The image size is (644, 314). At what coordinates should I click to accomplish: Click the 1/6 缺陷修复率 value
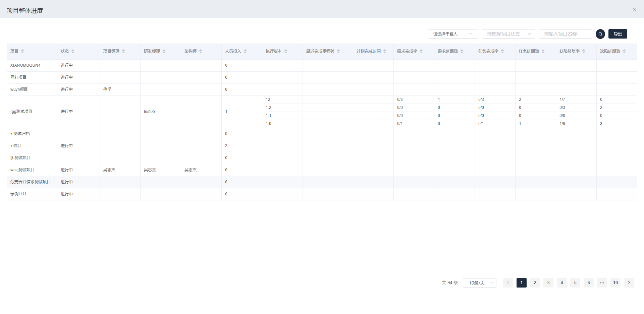(562, 124)
